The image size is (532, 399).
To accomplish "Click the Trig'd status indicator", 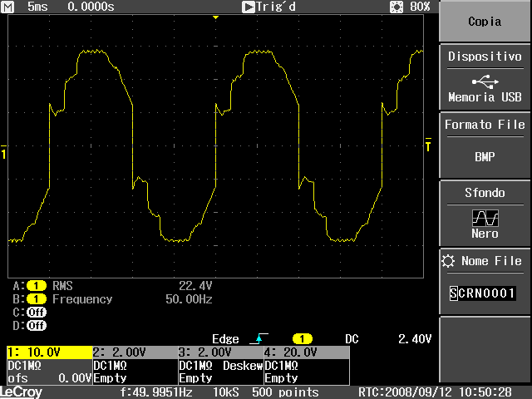I will pos(268,7).
